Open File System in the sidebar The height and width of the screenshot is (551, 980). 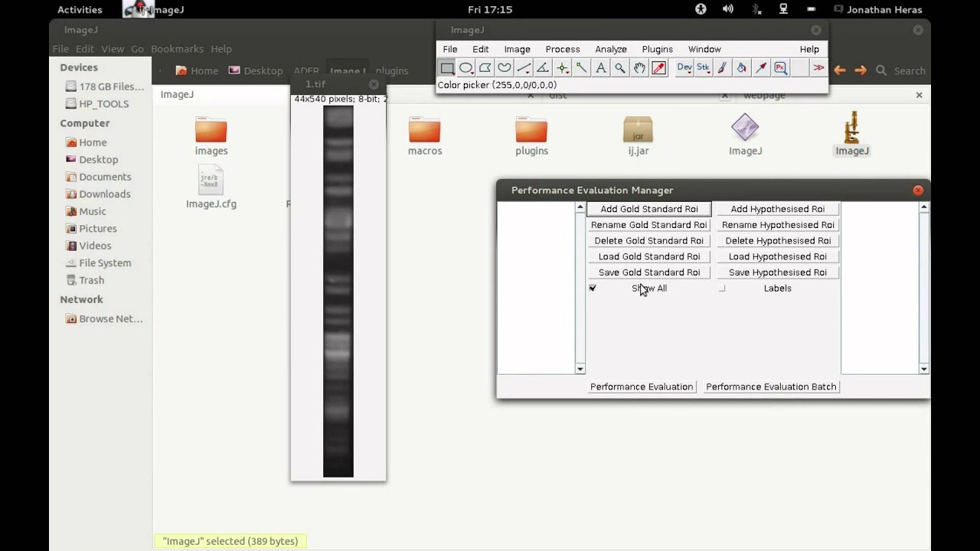[x=105, y=263]
